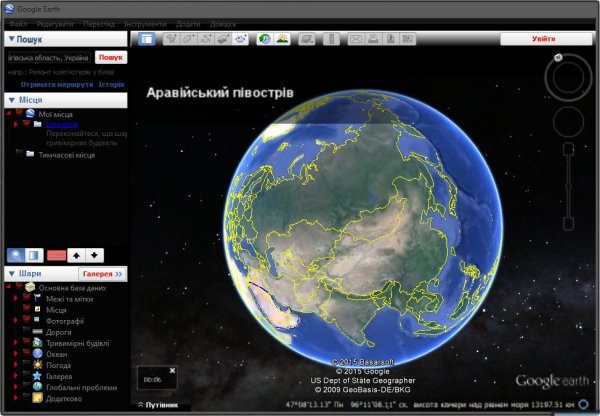The height and width of the screenshot is (416, 600).
Task: Expand the Межі та мітки tree node
Action: 16,299
